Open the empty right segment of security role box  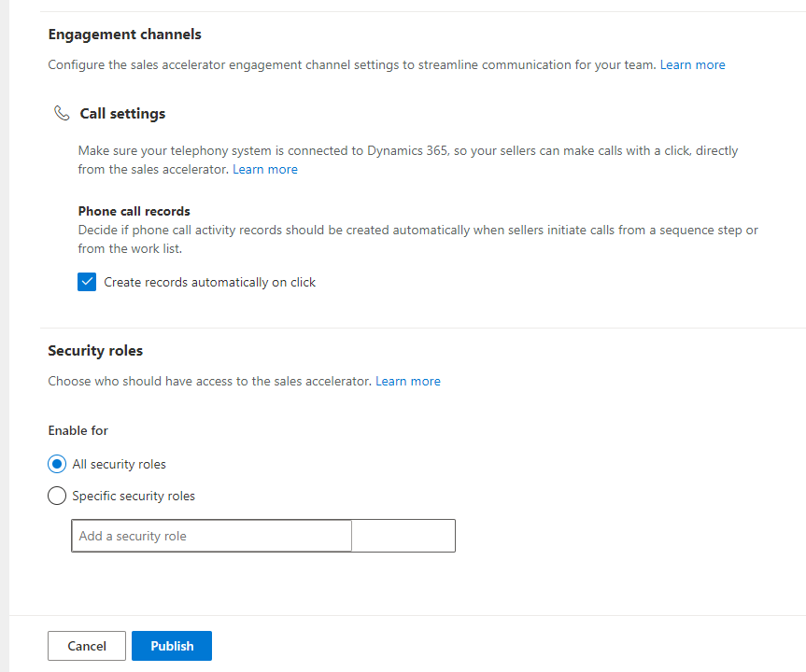[x=403, y=536]
